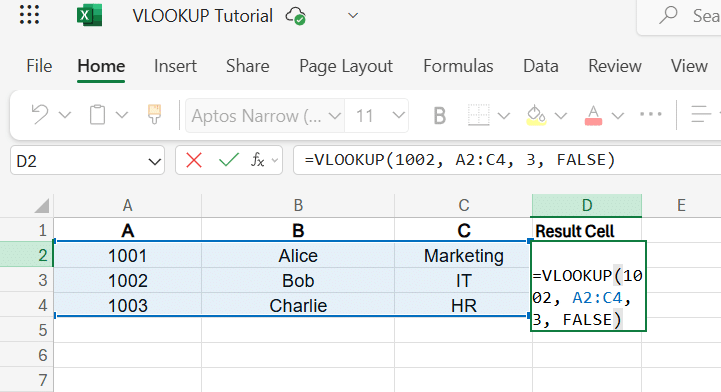This screenshot has height=392, width=721.
Task: Select the Format Painter brush icon
Action: coord(154,114)
